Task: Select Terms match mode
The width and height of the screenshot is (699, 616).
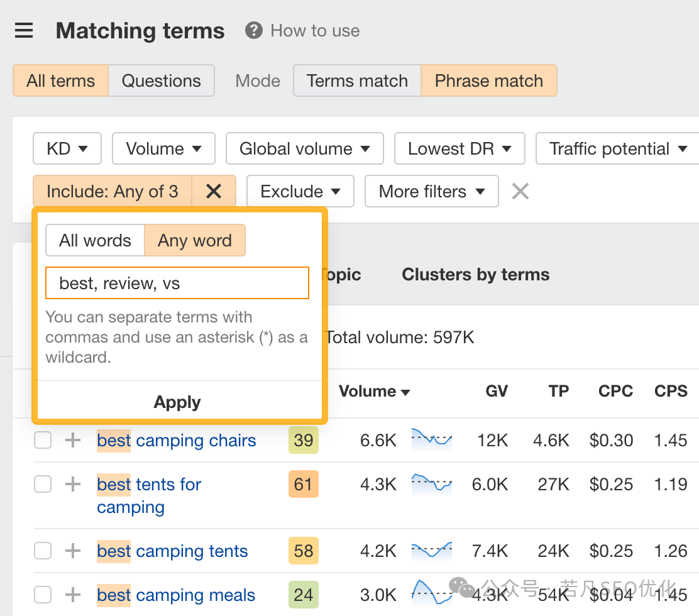Action: click(357, 80)
